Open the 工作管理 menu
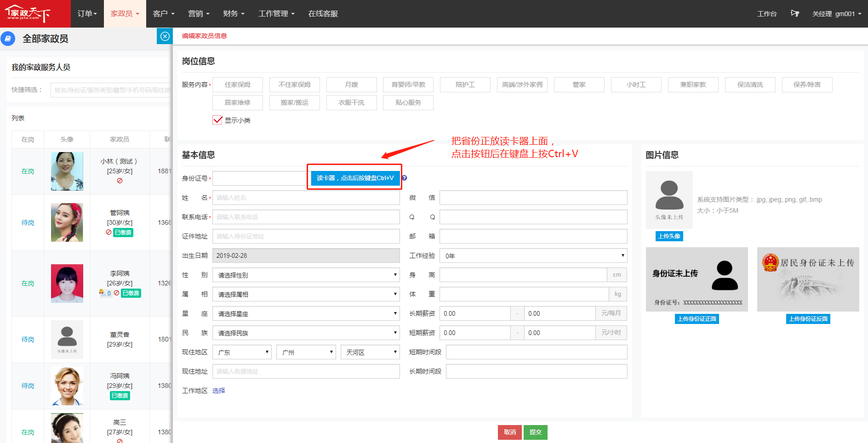This screenshot has width=868, height=443. pos(277,14)
